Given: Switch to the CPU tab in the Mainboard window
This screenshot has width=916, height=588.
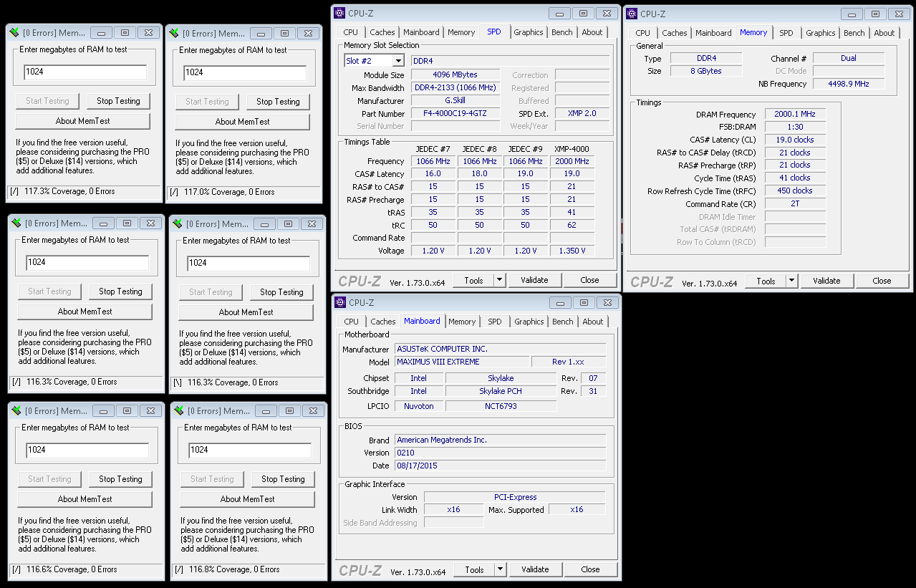Looking at the screenshot, I should pyautogui.click(x=351, y=322).
